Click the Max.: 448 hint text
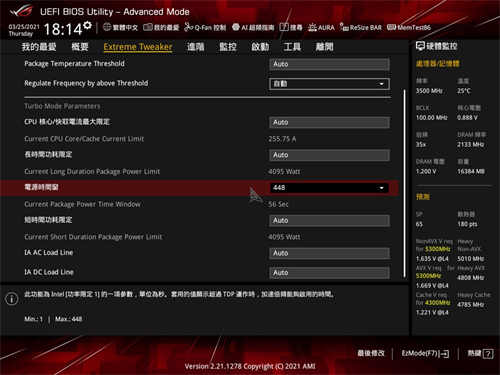 (69, 319)
